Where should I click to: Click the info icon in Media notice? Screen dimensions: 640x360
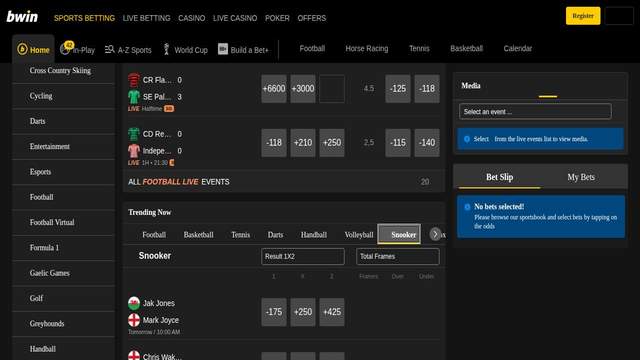tap(467, 139)
